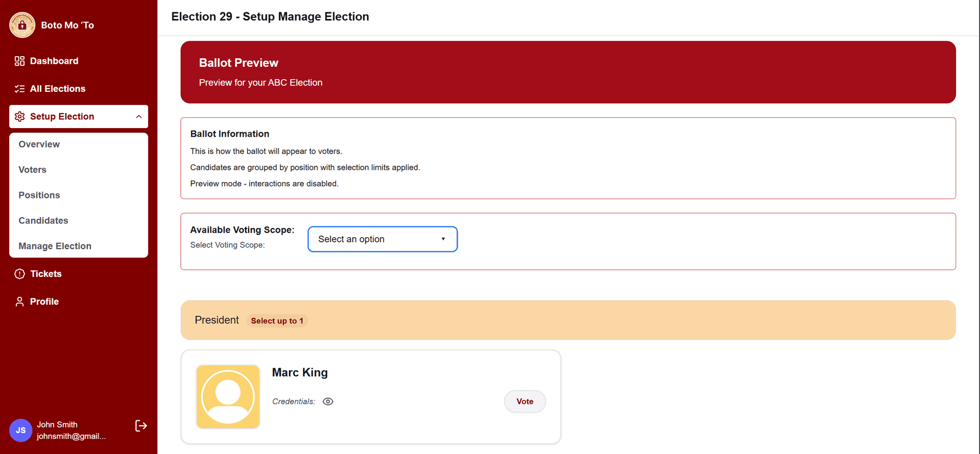Navigate to Candidates page

click(x=43, y=221)
